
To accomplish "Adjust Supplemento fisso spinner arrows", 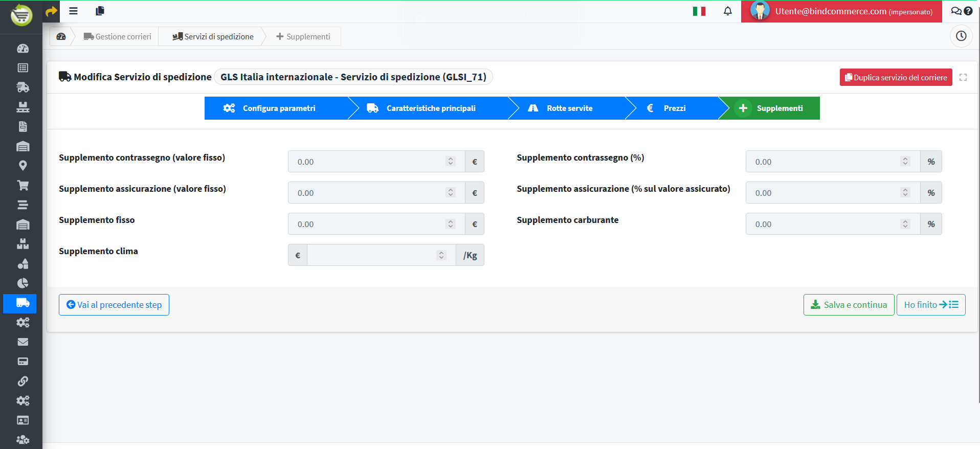I will pyautogui.click(x=451, y=224).
